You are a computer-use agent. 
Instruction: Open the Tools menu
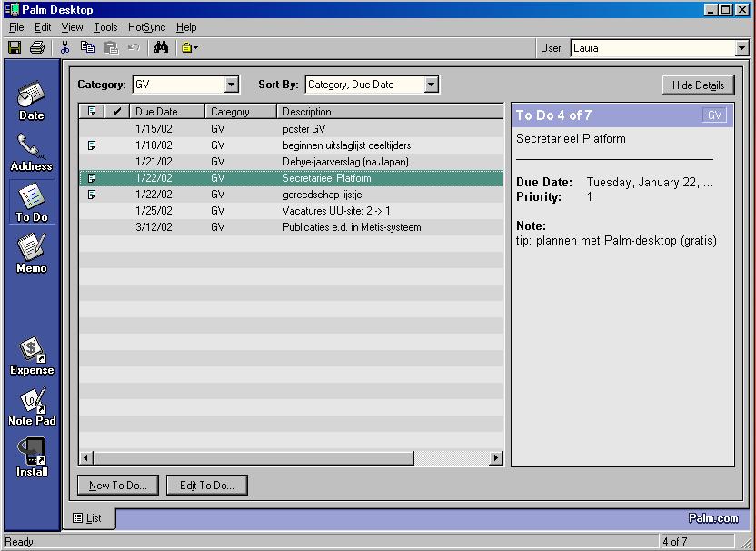(105, 27)
